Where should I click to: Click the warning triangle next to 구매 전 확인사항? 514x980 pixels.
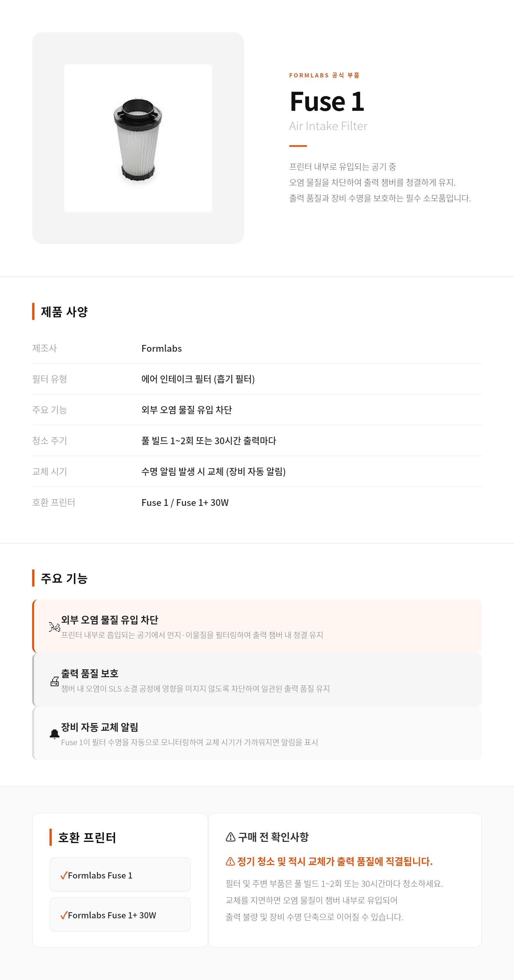point(230,837)
